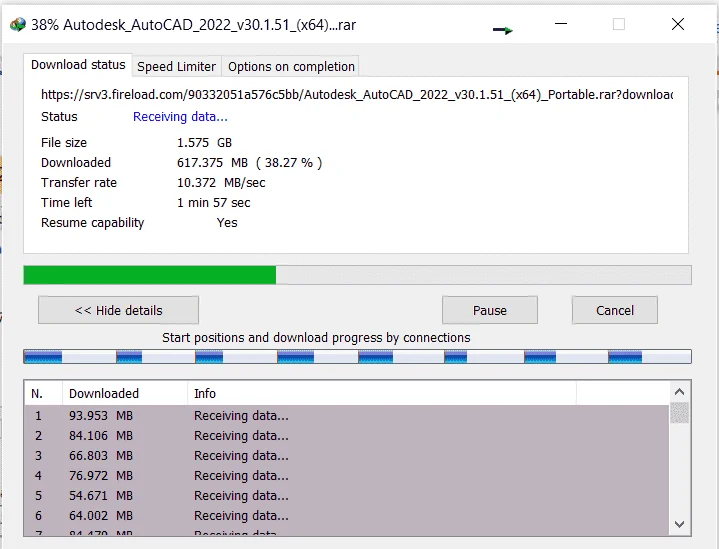719x549 pixels.
Task: Click the file size value 1.575 GB
Action: [x=205, y=143]
